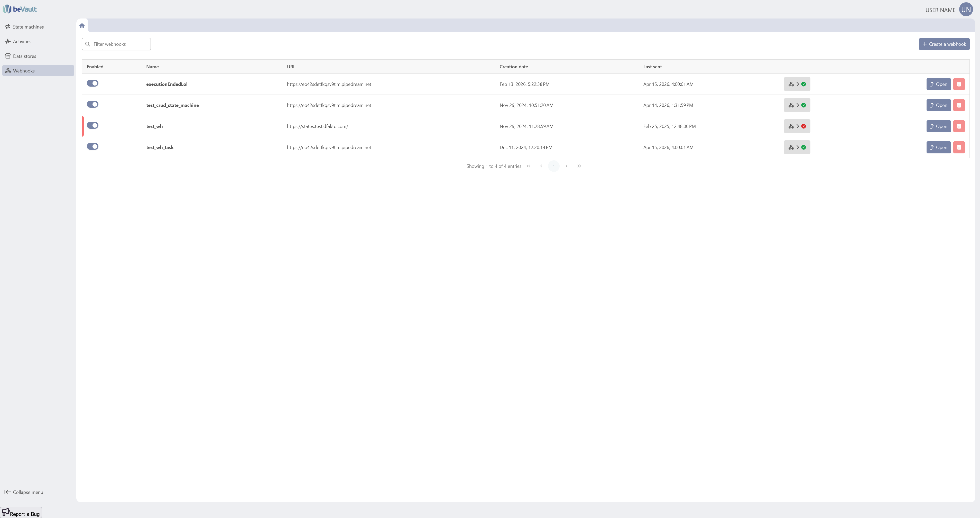Click USER NAME label in header

tap(940, 10)
